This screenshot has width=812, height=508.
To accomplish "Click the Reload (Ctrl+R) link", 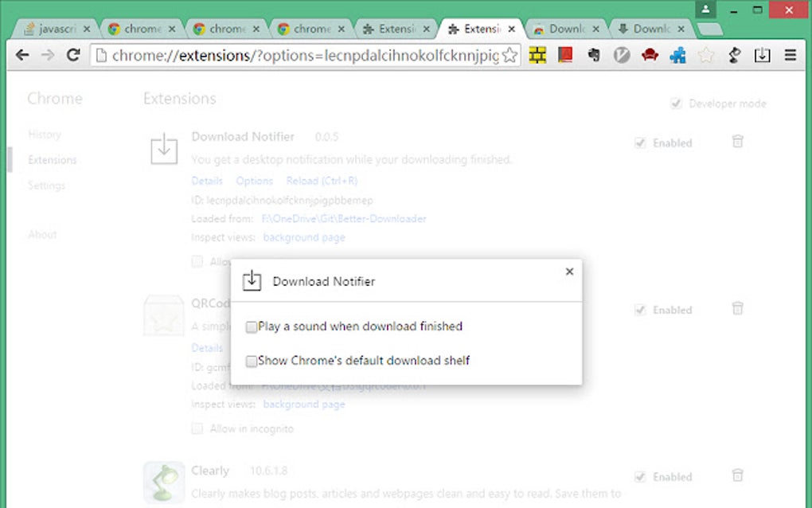I will [322, 181].
